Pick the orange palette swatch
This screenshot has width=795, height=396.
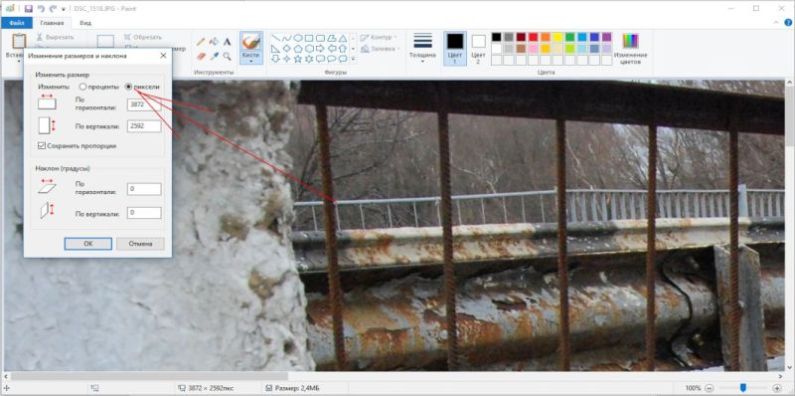546,37
